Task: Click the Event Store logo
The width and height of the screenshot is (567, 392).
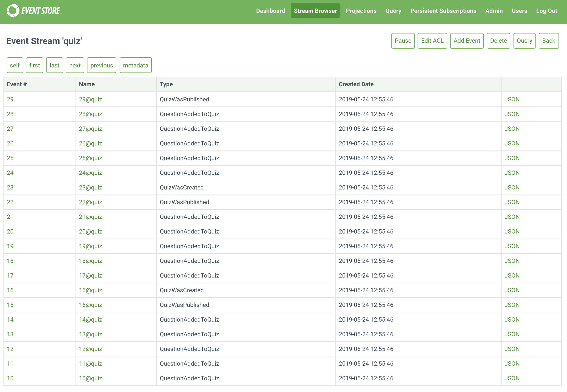Action: [x=34, y=11]
